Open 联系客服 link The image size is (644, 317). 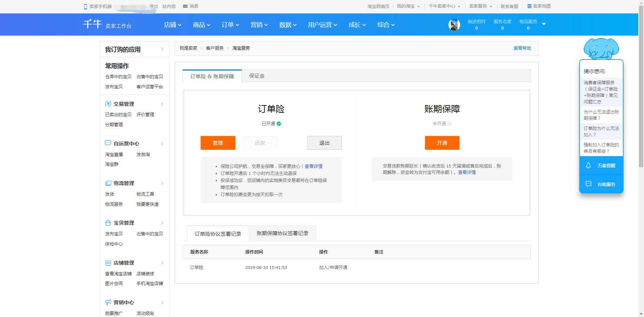click(509, 6)
